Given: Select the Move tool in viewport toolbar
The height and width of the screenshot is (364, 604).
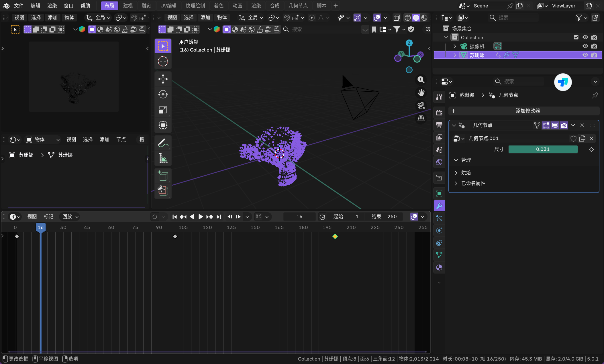Looking at the screenshot, I should pyautogui.click(x=163, y=79).
